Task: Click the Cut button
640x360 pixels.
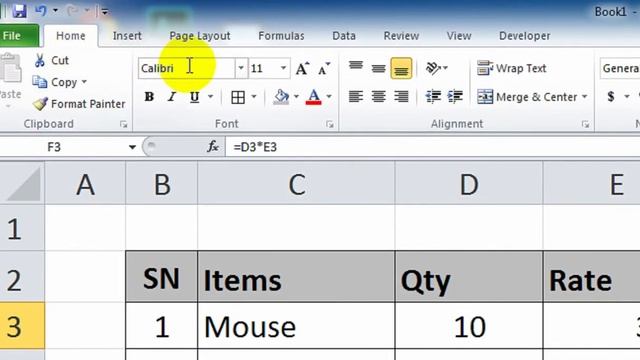Action: pos(51,60)
